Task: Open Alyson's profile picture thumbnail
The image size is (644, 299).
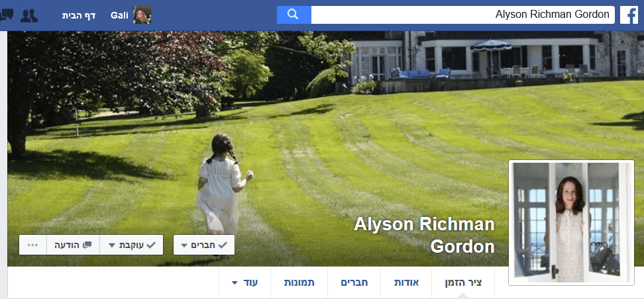Action: [571, 223]
